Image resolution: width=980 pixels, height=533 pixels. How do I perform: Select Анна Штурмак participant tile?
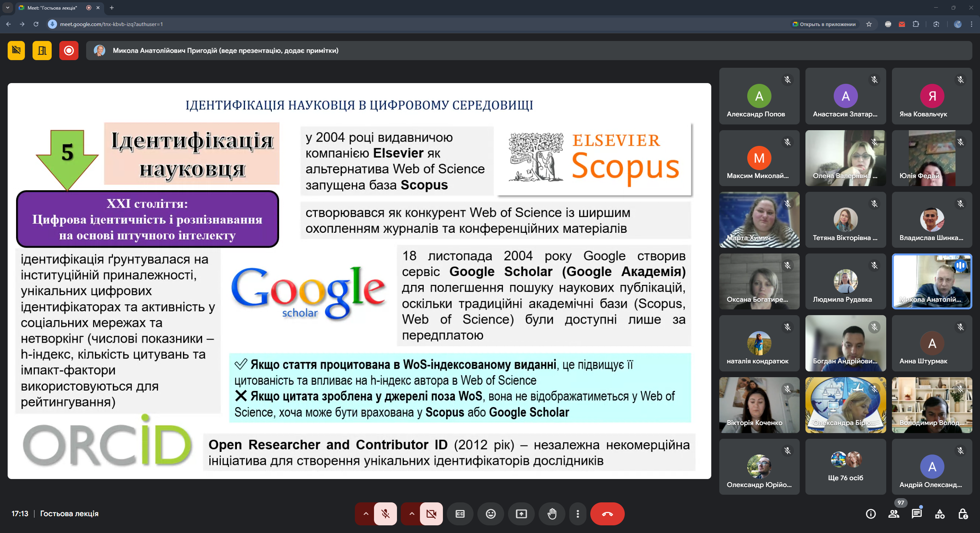[932, 343]
